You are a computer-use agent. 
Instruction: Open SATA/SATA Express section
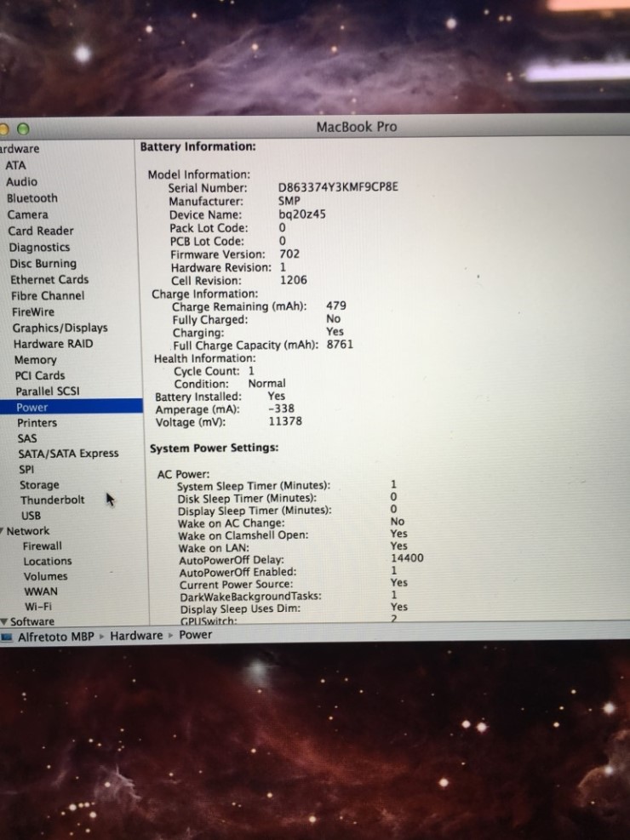point(68,454)
